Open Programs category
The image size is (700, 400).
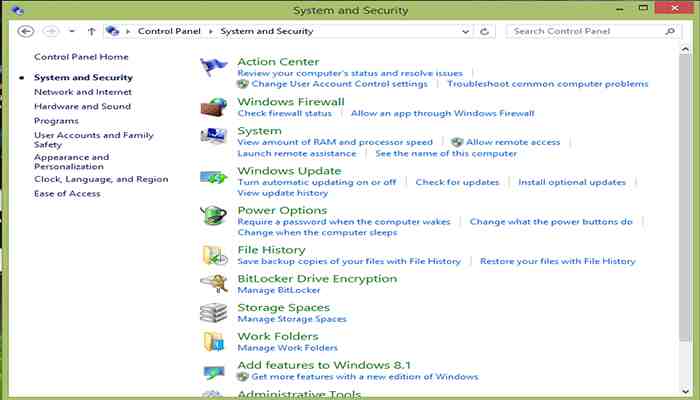coord(56,121)
